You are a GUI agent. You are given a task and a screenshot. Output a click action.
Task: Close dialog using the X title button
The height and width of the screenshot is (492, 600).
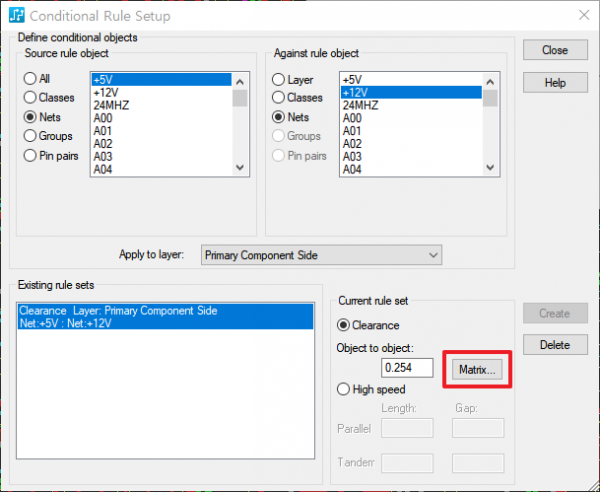pos(582,15)
